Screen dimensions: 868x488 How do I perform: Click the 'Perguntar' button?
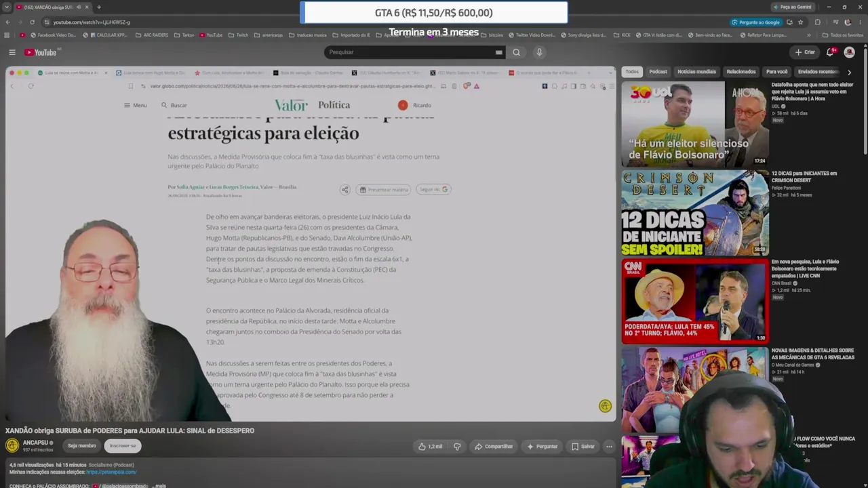point(542,447)
